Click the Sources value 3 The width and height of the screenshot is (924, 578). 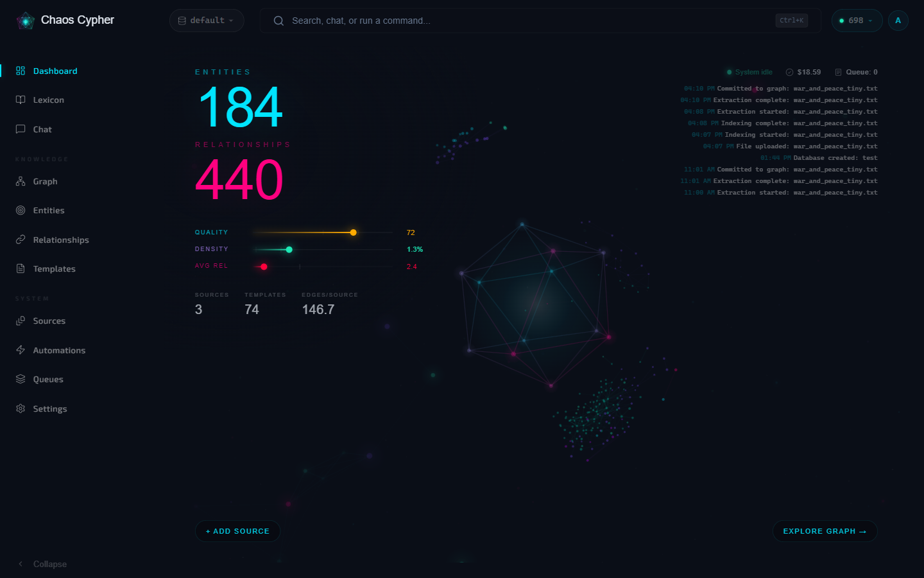coord(198,310)
